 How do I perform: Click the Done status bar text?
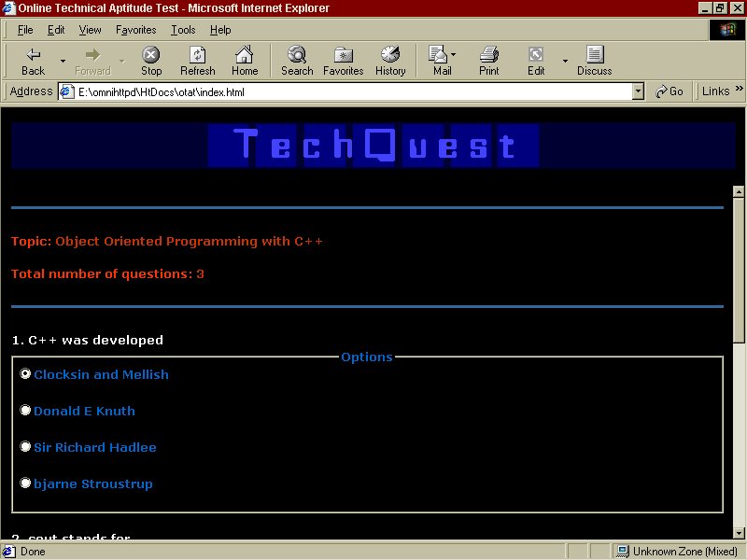pos(33,552)
